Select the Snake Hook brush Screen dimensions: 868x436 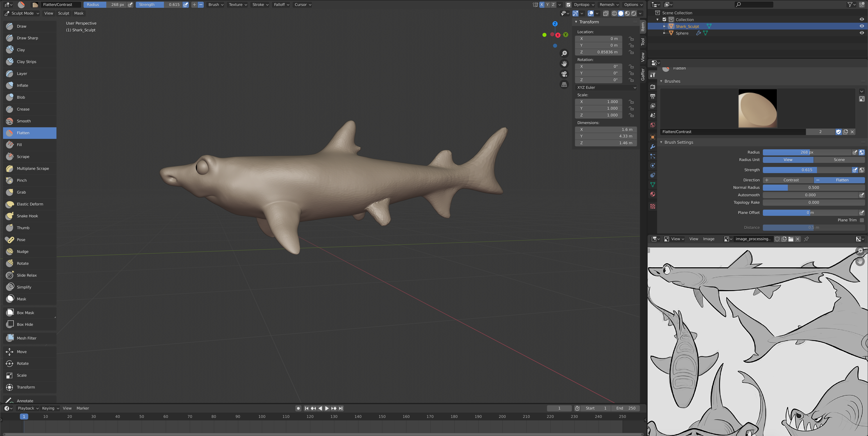coord(30,216)
